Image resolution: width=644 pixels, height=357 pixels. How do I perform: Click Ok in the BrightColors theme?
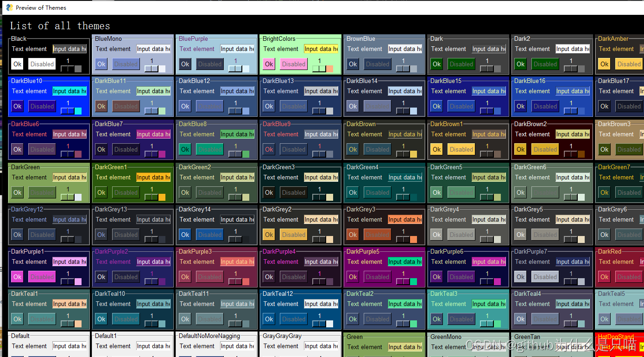point(269,64)
